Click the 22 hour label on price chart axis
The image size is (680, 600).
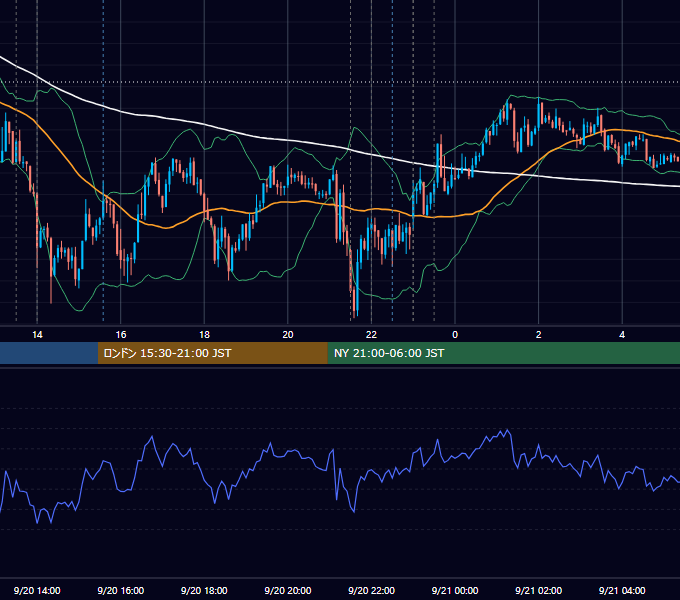point(371,335)
